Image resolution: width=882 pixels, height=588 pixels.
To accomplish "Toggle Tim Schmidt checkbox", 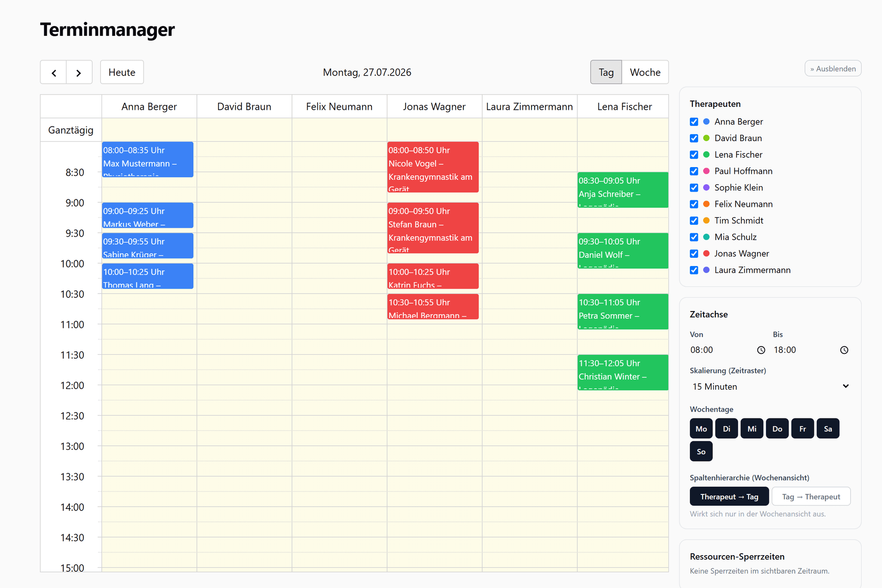I will click(694, 220).
